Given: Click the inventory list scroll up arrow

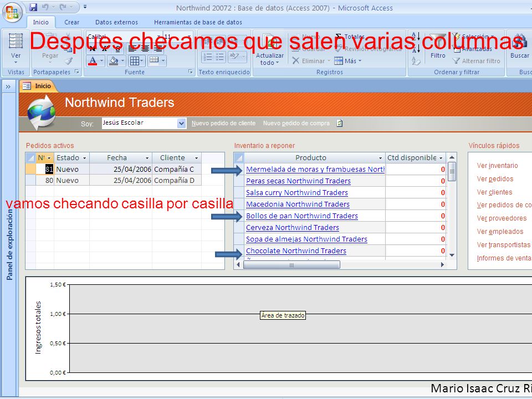Looking at the screenshot, I should pos(452,157).
